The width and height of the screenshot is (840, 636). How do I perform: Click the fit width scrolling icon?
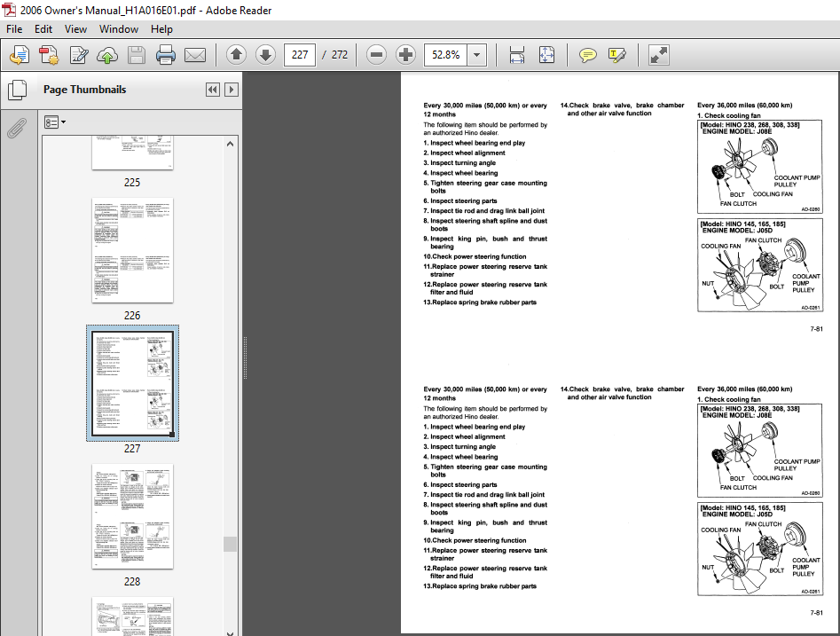tap(517, 55)
